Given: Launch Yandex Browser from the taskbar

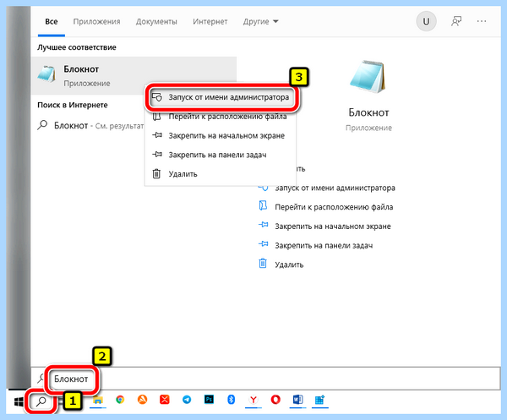Looking at the screenshot, I should point(253,400).
